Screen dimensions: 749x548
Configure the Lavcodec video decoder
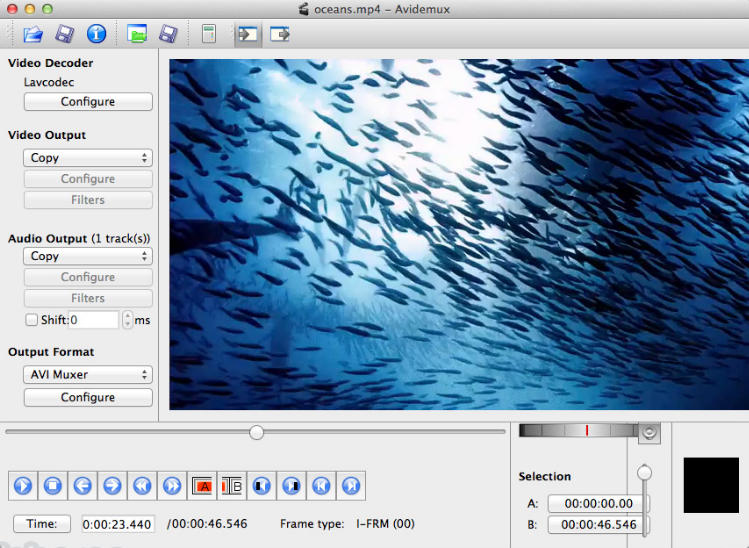(88, 102)
